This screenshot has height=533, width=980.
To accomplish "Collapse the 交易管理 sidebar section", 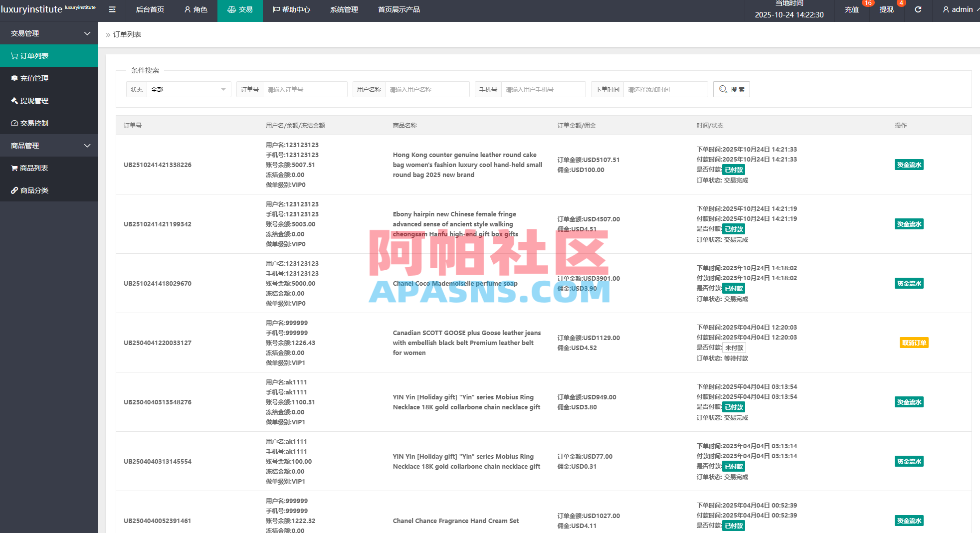I will 49,33.
